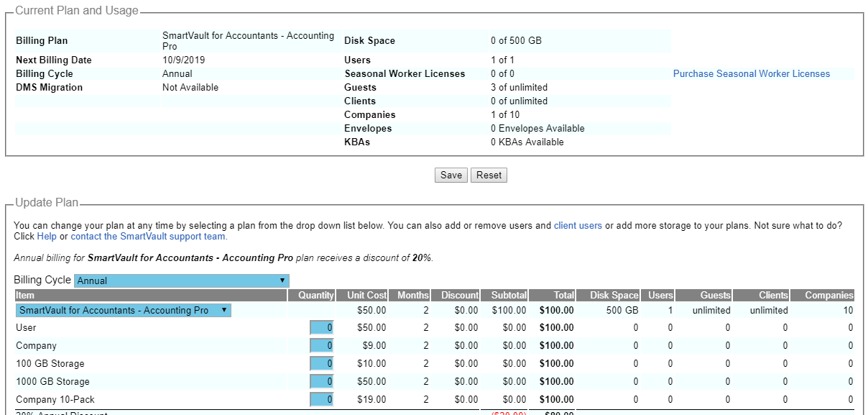Click the Quantity column header
Viewport: 868px width, 415px height.
311,295
